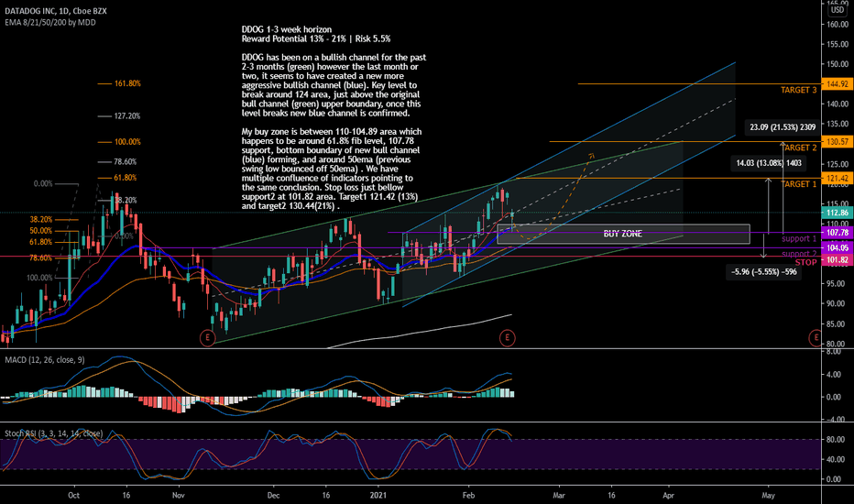The height and width of the screenshot is (504, 854).
Task: Click the 90.00 level on the price axis
Action: (x=838, y=304)
